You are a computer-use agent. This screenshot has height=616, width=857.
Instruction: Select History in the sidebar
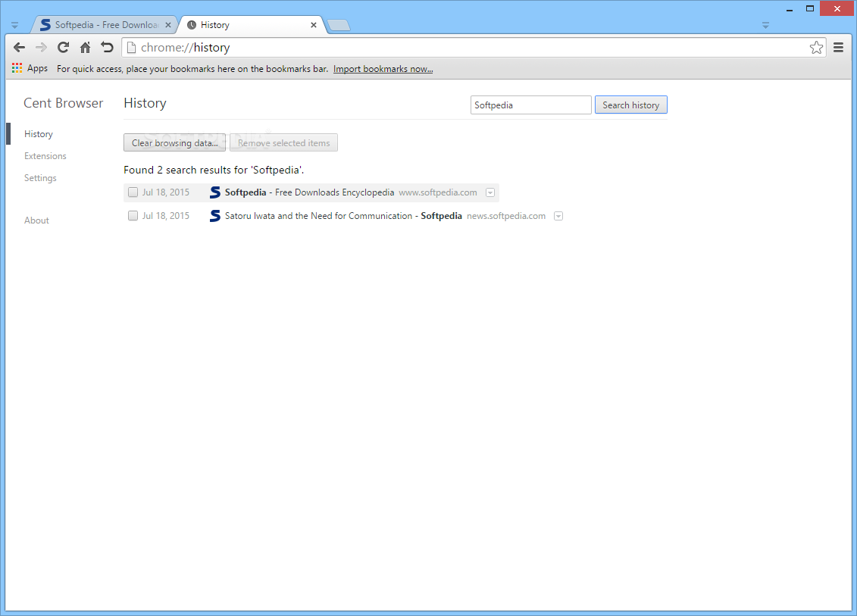coord(38,134)
